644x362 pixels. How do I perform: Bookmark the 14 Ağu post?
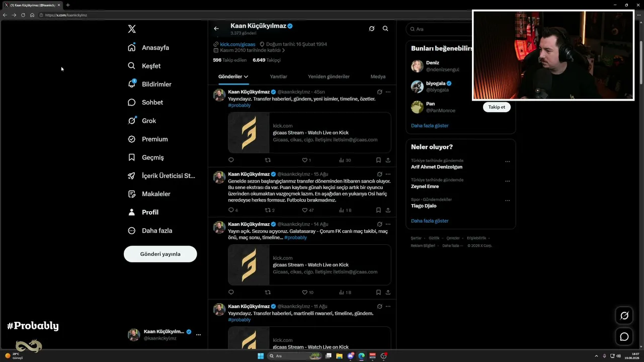point(378,292)
